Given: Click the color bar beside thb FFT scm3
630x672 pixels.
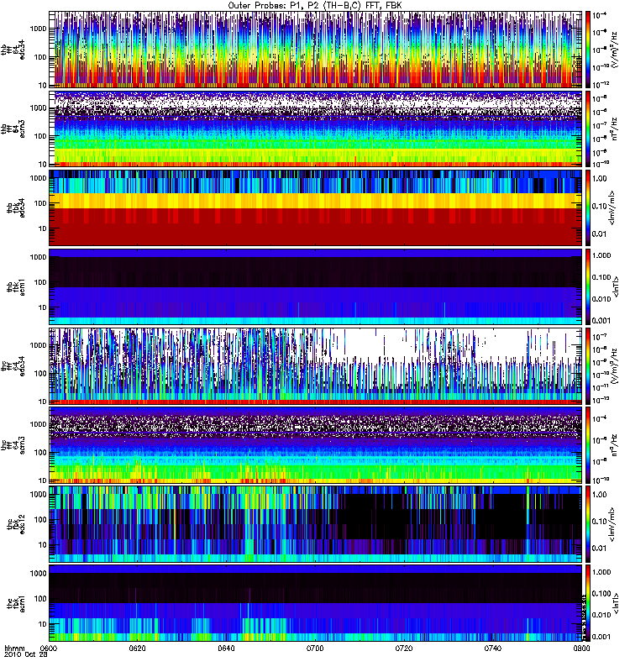Looking at the screenshot, I should pos(588,129).
